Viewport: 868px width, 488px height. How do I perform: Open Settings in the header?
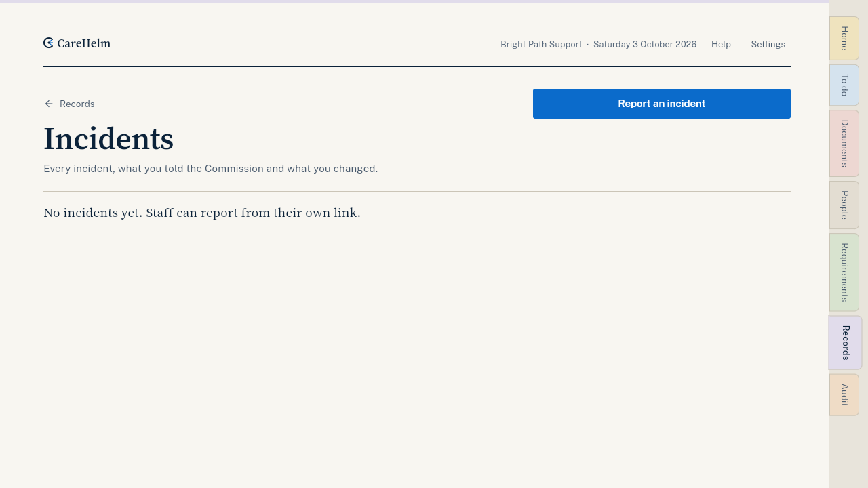coord(768,44)
